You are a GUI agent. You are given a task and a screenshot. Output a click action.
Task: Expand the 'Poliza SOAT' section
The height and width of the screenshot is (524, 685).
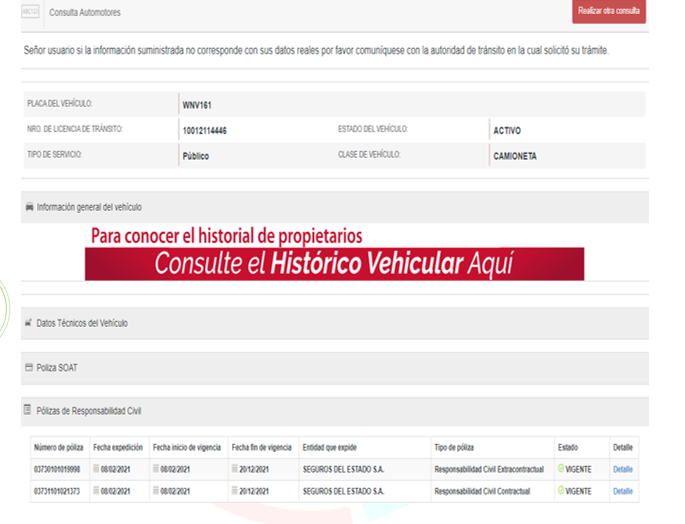click(x=57, y=368)
